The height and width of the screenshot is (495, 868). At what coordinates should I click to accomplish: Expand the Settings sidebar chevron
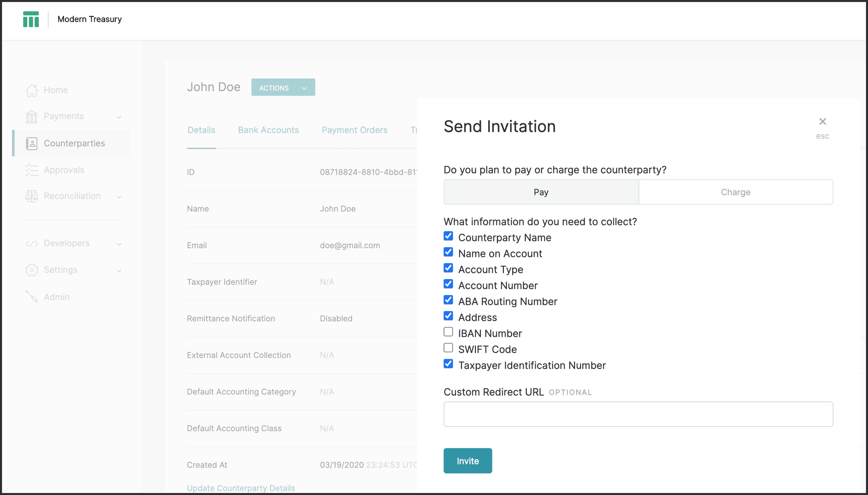point(119,271)
